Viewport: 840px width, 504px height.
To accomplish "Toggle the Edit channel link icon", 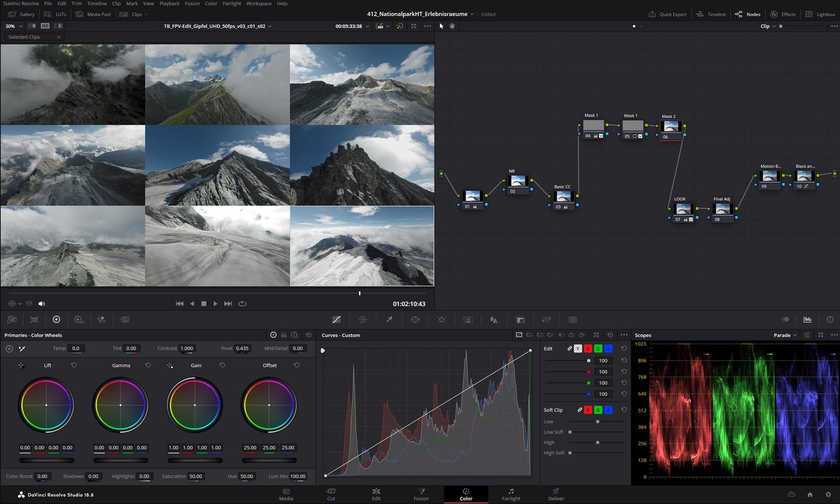I will (570, 349).
